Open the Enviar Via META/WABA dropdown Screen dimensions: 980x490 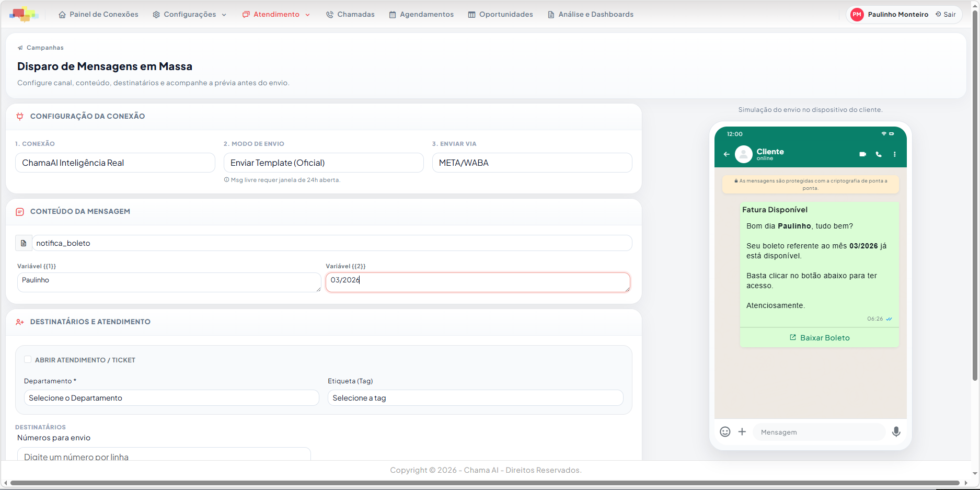[532, 163]
